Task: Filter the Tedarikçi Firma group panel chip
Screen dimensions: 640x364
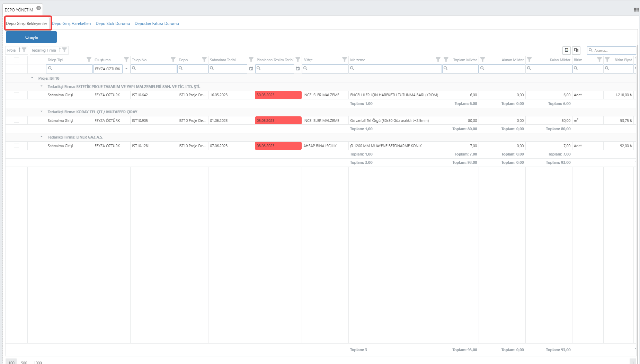Action: click(64, 50)
